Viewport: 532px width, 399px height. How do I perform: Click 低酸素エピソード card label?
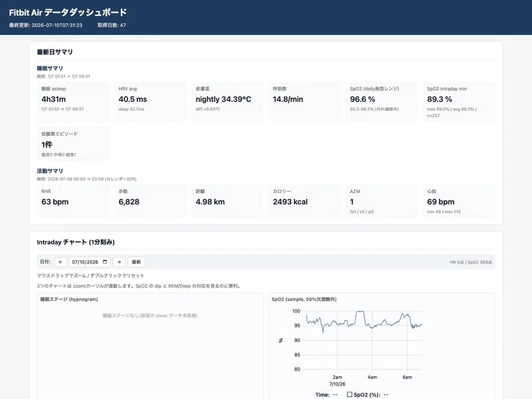coord(60,134)
